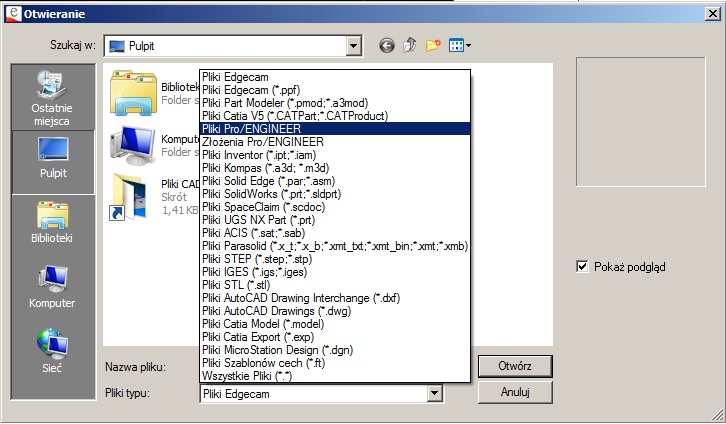726x424 pixels.
Task: Collapse the Pliki typu dropdown arrow
Action: tap(434, 394)
